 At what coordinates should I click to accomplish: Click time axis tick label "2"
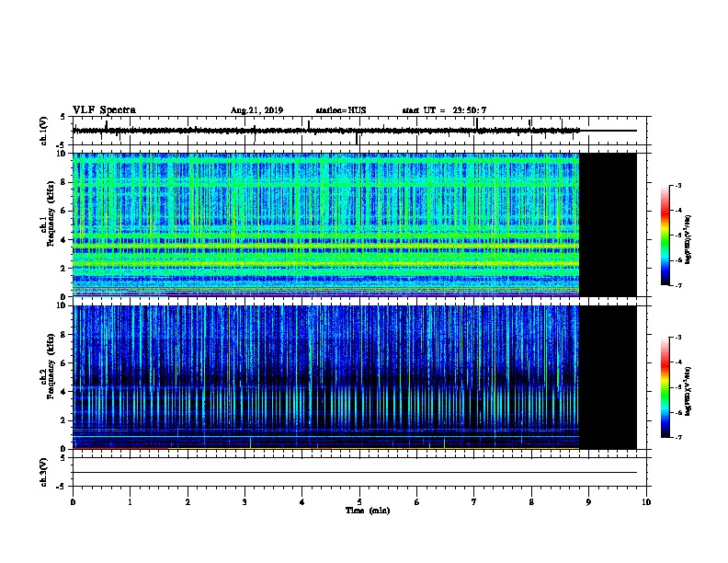[x=188, y=501]
